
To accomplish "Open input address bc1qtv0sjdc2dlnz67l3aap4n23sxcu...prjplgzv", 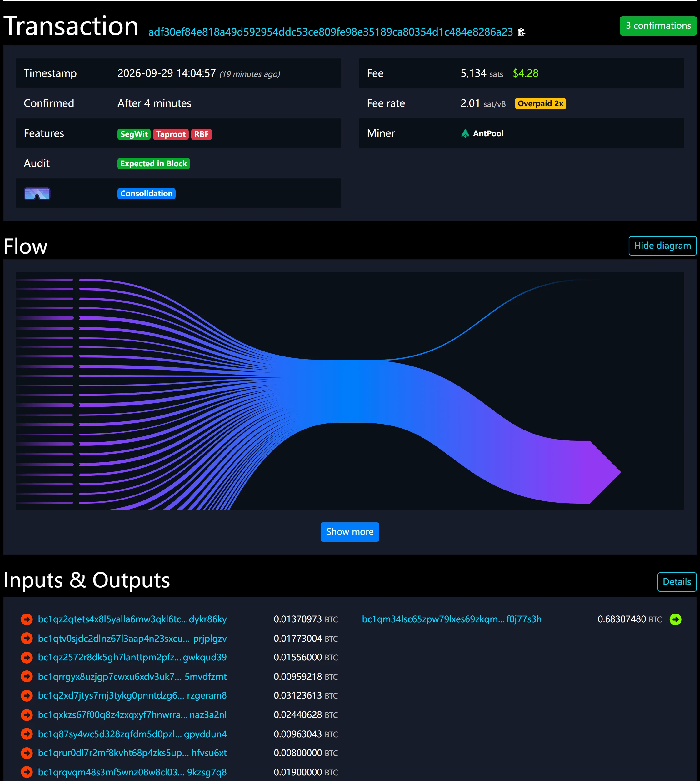I will (x=132, y=638).
